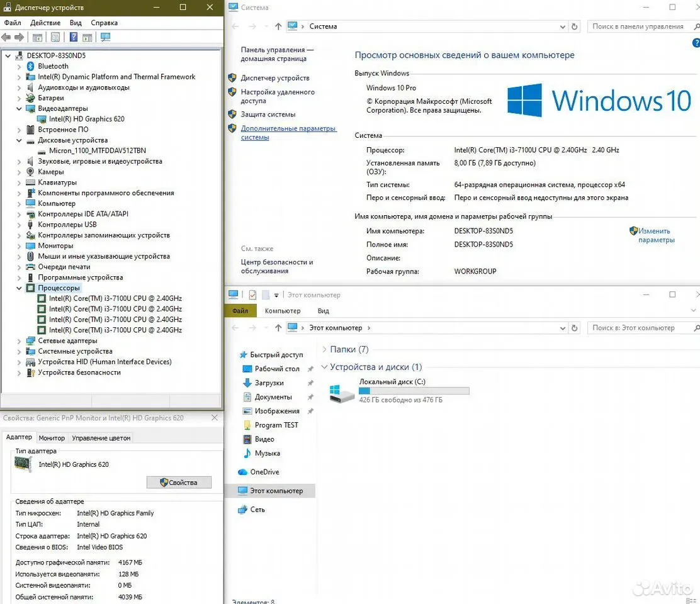Expand the Папки (7) group in Explorer
This screenshot has width=700, height=604.
[x=325, y=350]
